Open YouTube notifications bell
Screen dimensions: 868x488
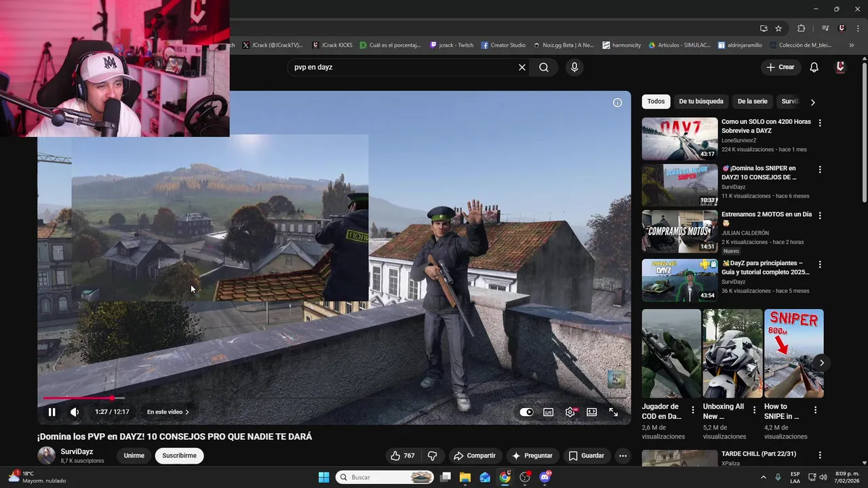click(x=814, y=67)
